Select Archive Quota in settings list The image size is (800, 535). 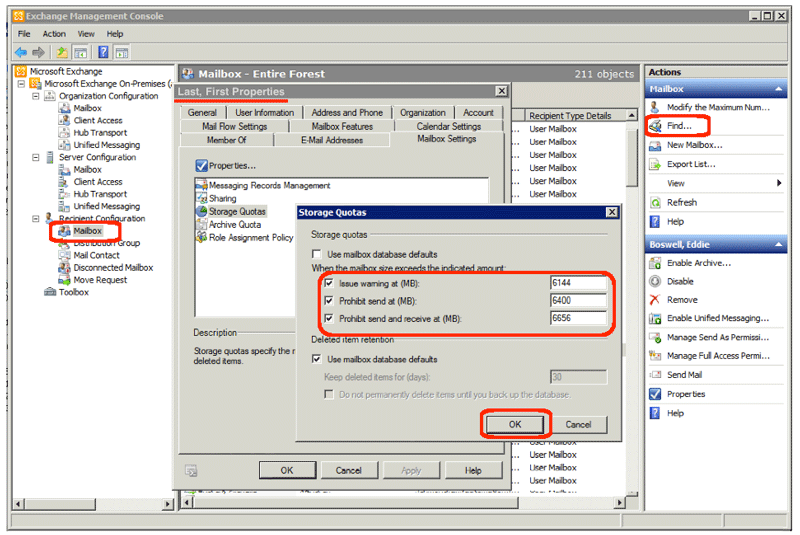(234, 224)
